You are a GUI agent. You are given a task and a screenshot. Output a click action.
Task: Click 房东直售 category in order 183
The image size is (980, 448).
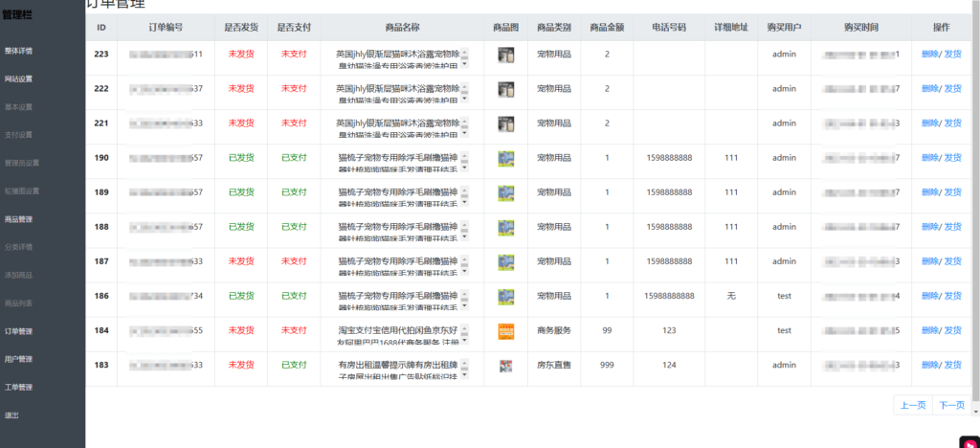554,365
